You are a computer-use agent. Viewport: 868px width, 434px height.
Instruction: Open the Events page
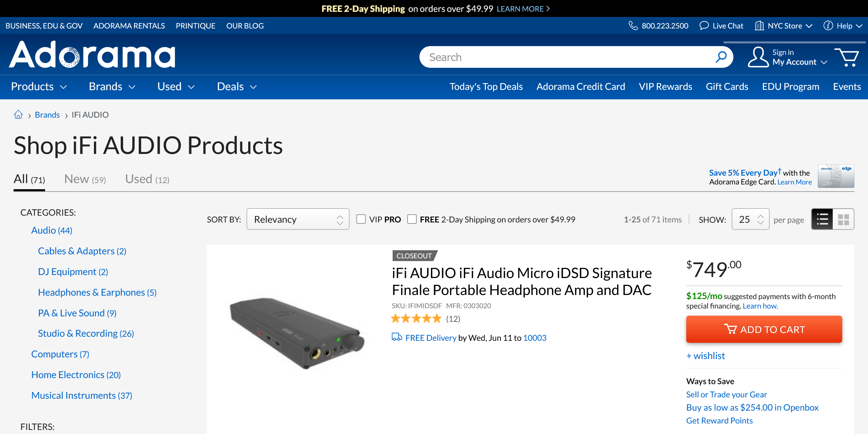point(847,86)
